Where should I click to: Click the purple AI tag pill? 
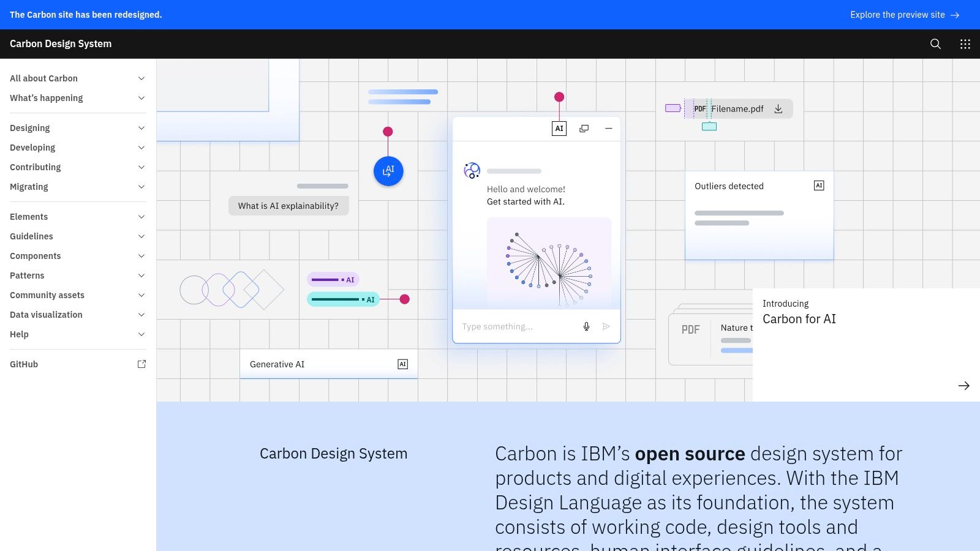pos(333,280)
